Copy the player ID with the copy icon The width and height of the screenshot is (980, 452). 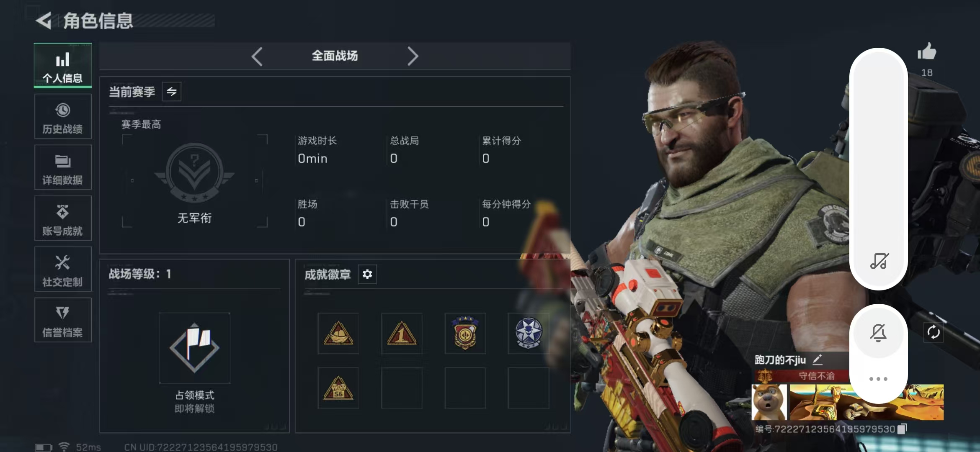point(902,429)
